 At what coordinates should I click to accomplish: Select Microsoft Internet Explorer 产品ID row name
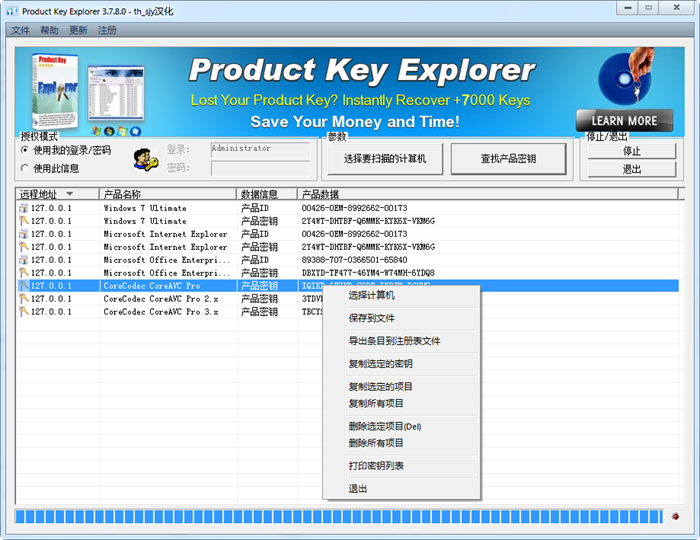click(165, 234)
